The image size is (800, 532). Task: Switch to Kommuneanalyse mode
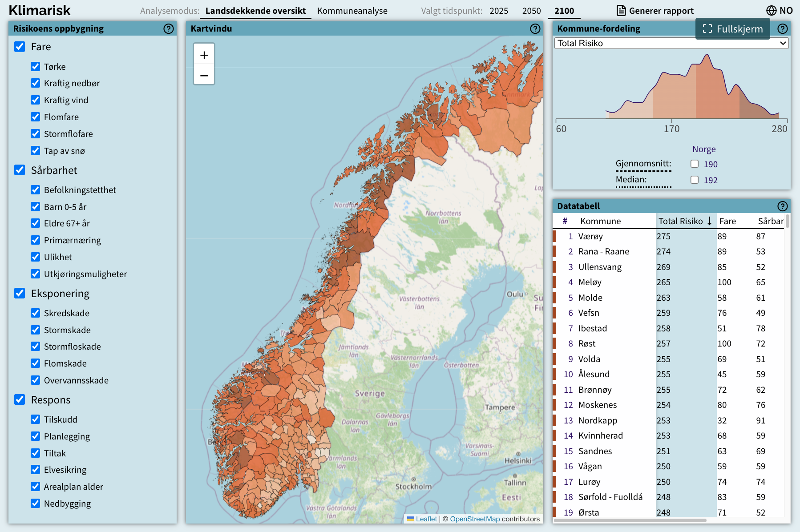(352, 11)
